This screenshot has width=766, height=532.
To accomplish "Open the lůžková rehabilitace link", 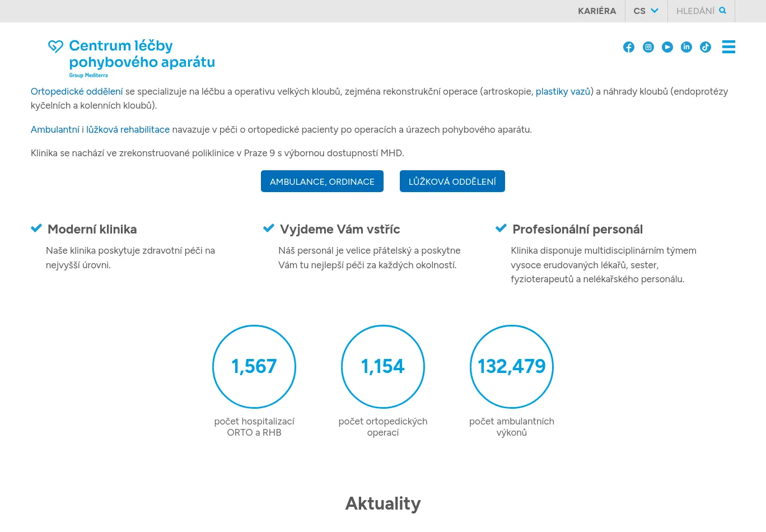I will point(128,129).
